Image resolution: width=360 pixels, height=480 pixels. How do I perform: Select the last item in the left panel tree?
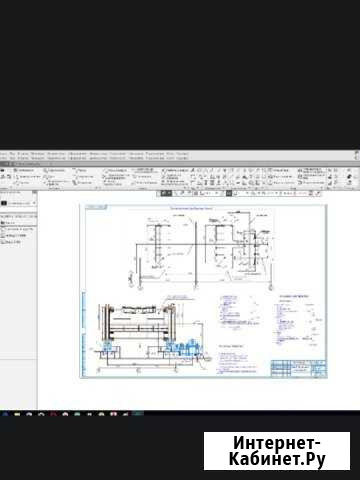(11, 242)
